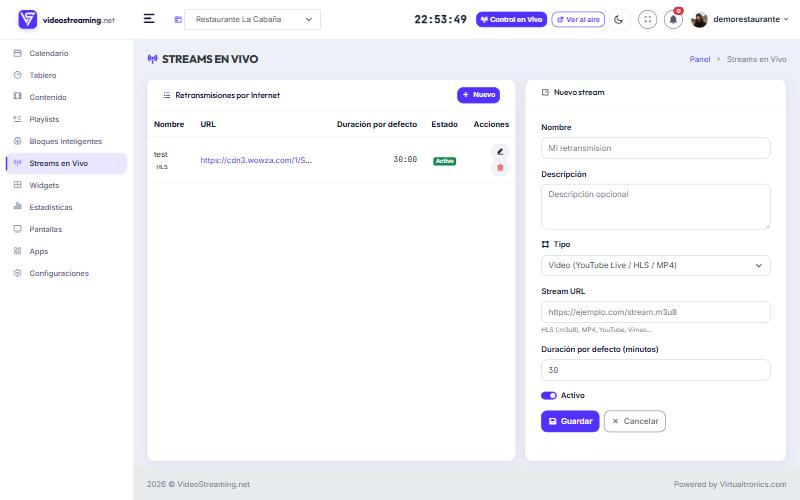Viewport: 800px width, 500px height.
Task: Click the Nombre input field
Action: (655, 148)
